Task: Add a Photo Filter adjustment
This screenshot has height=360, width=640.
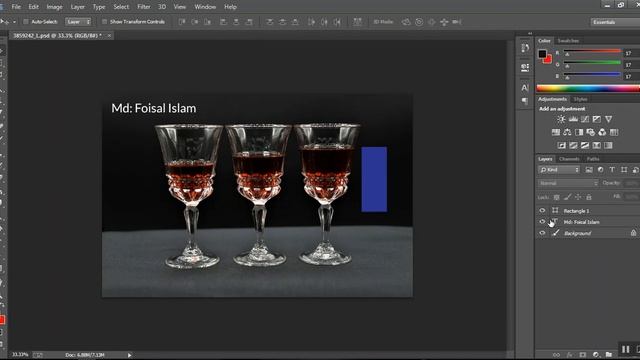Action: (x=591, y=132)
